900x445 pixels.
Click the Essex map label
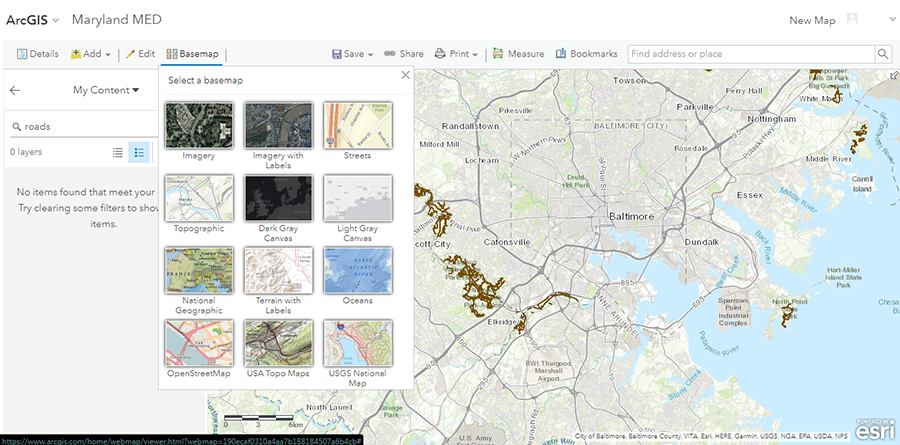point(750,195)
